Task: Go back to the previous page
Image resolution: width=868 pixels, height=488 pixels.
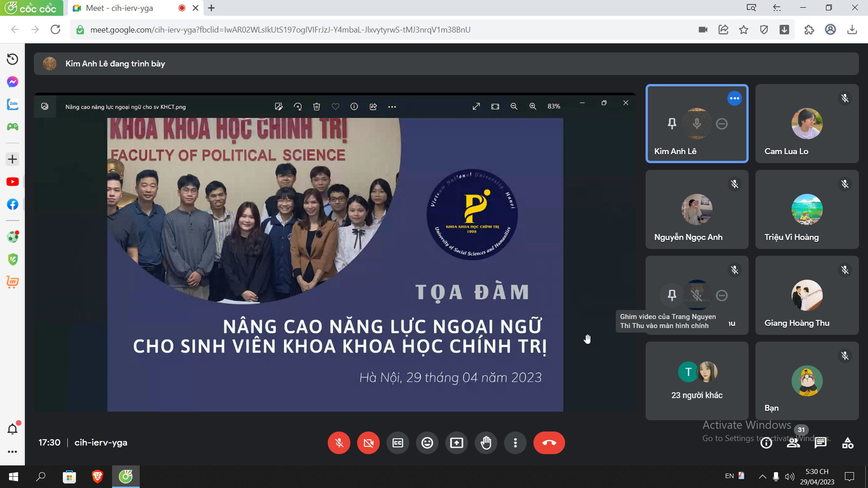Action: [15, 30]
